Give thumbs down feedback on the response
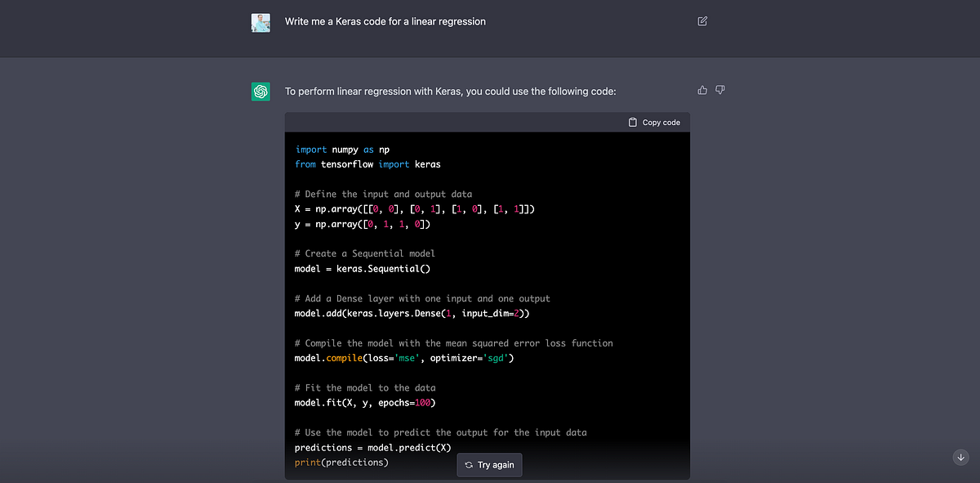Screen dimensions: 980x483 719,90
